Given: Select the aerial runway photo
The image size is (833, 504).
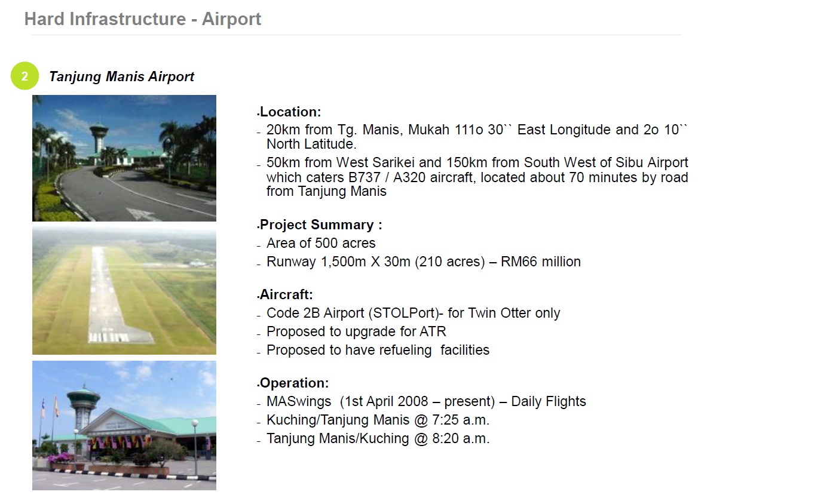Looking at the screenshot, I should point(124,291).
